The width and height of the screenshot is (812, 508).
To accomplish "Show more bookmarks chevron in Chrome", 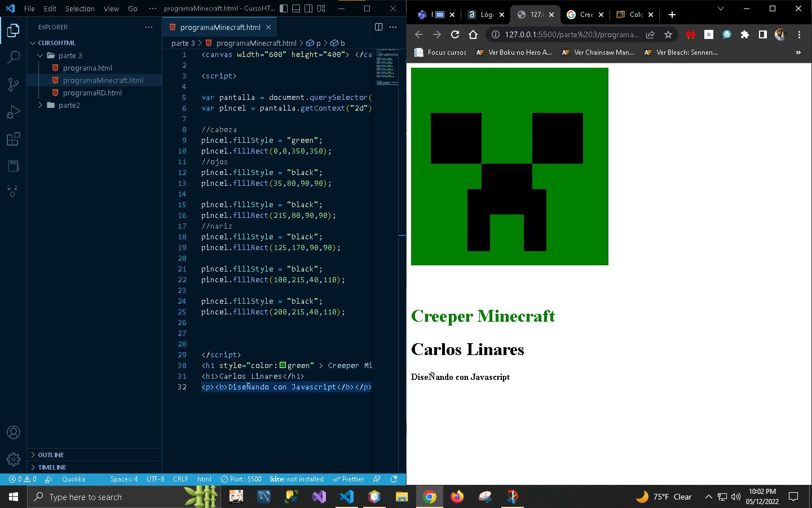I will tap(798, 52).
